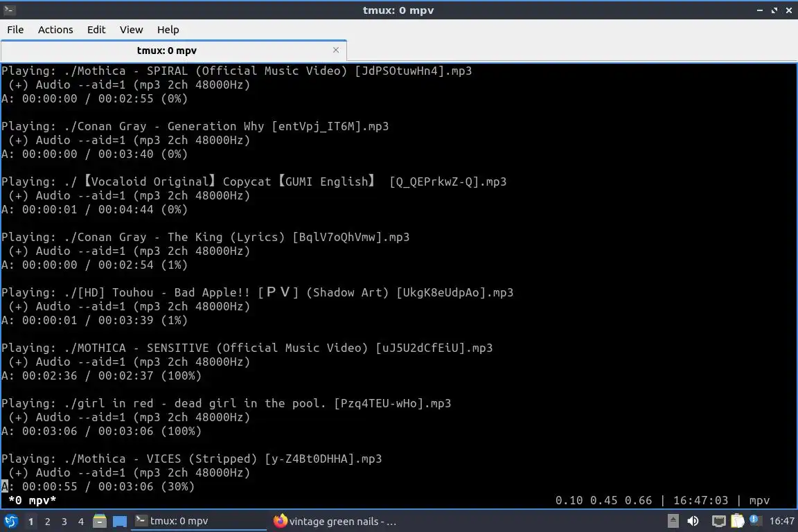Open the update notifier tray icon
The image size is (798, 532).
click(x=755, y=520)
